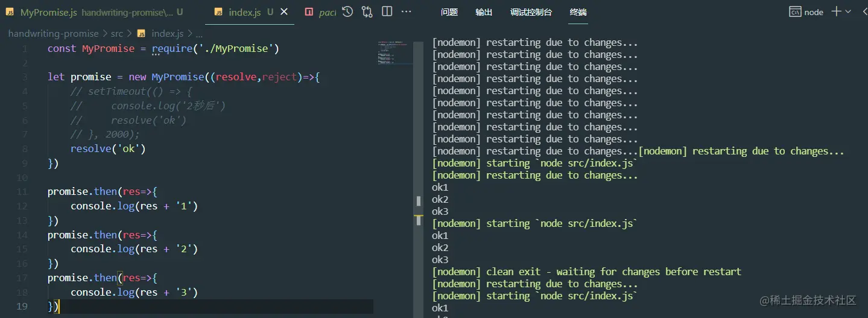Screen dimensions: 868x318
Task: Click the commented console.log('2秒后') line
Action: [148, 106]
